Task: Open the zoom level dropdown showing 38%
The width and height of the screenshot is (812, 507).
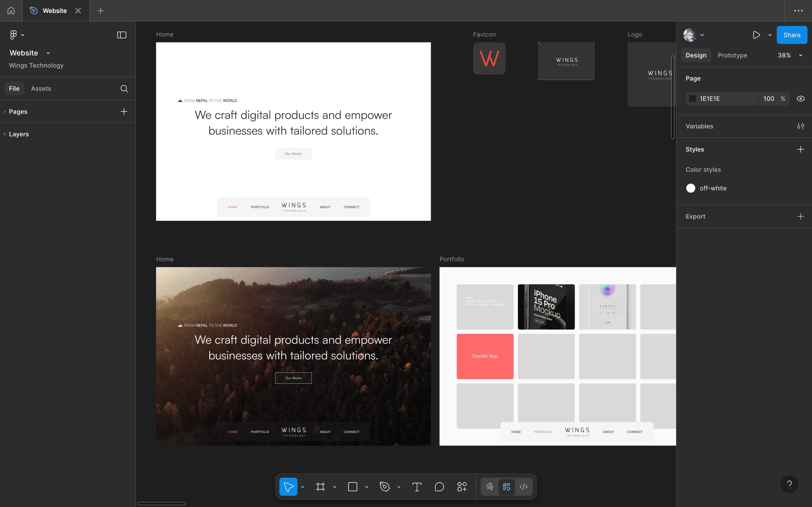Action: pyautogui.click(x=789, y=55)
